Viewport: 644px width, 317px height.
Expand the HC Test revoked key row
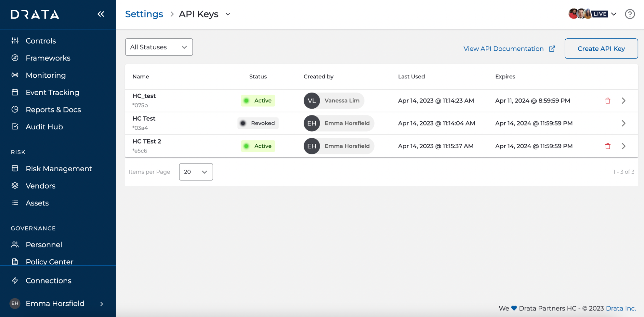623,123
